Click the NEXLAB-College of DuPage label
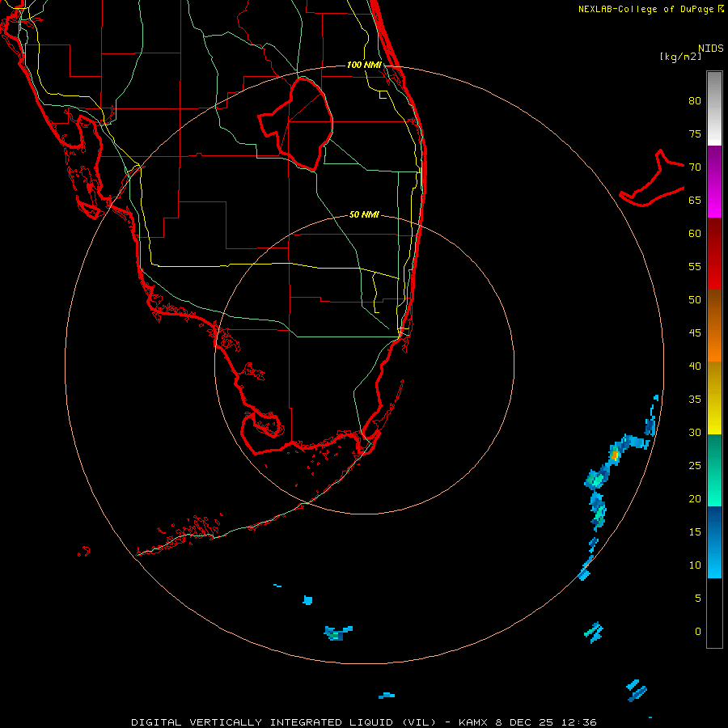 pyautogui.click(x=645, y=9)
